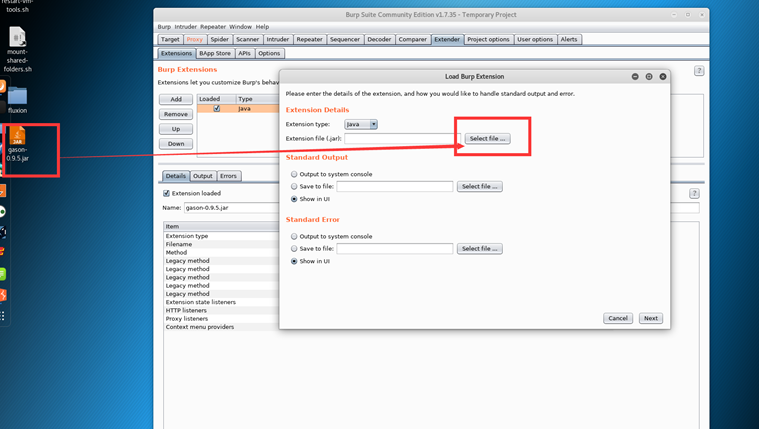Open the grid app launcher in the dock
759x429 pixels.
[2, 316]
